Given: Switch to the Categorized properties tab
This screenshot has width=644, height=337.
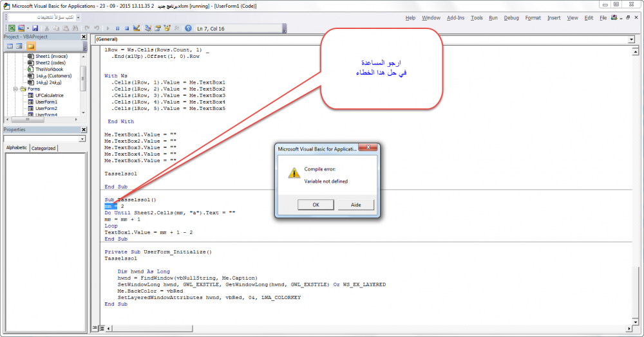Looking at the screenshot, I should (43, 148).
